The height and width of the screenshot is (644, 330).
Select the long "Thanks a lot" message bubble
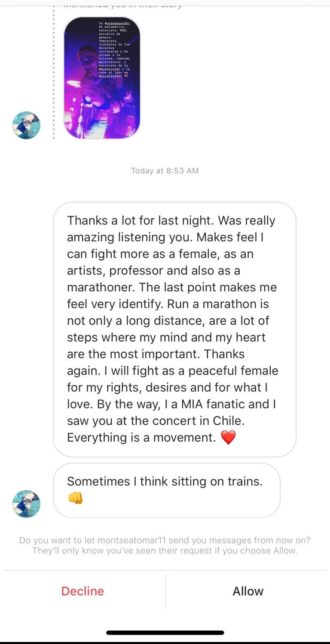coord(174,329)
